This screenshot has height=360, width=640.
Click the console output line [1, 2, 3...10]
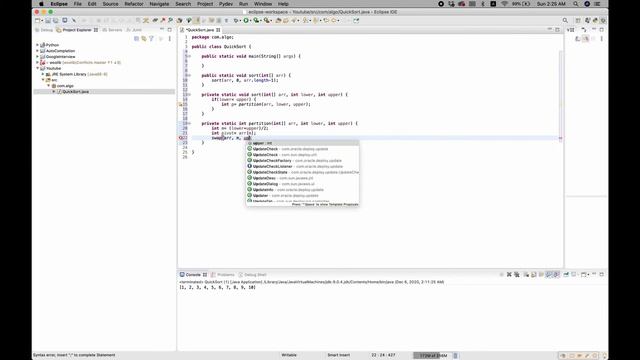click(x=217, y=287)
